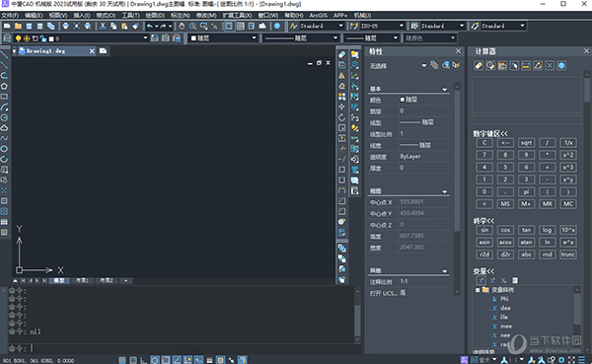Viewport: 592px width, 364px height.
Task: Open the layer name dropdown
Action: (x=145, y=38)
